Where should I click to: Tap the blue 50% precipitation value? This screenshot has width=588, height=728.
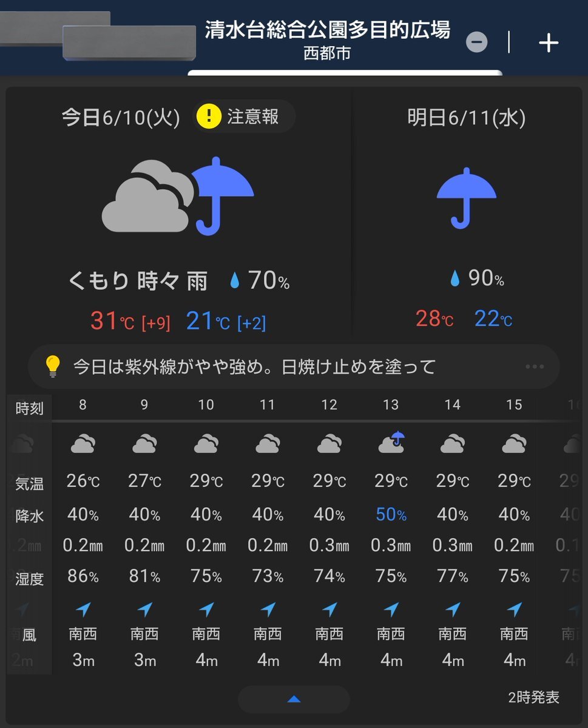coord(391,515)
